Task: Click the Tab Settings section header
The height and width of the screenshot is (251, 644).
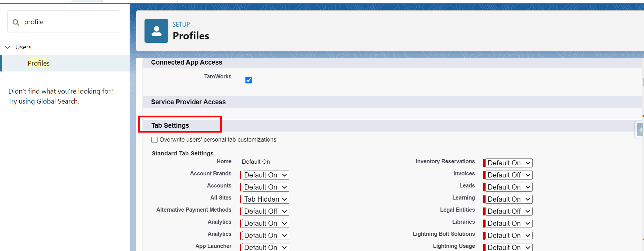Action: tap(170, 125)
